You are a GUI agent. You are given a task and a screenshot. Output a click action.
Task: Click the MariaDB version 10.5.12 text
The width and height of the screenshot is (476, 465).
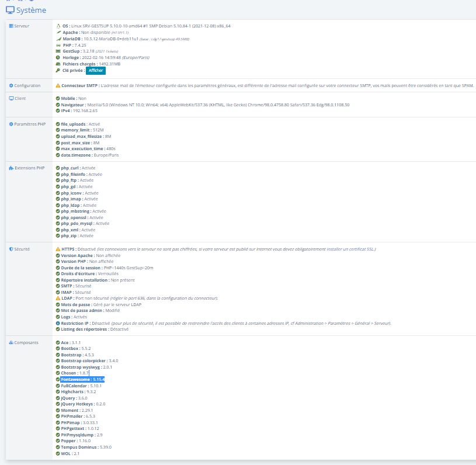111,39
